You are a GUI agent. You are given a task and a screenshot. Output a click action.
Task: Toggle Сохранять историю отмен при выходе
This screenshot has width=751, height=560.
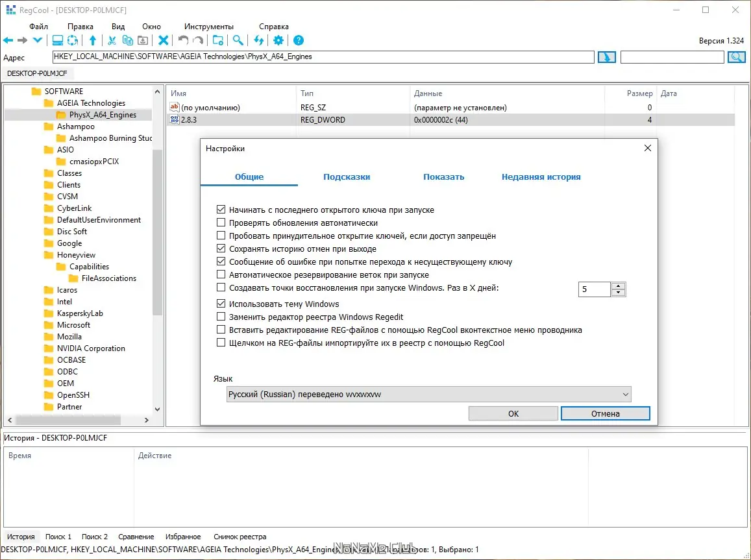coord(221,248)
